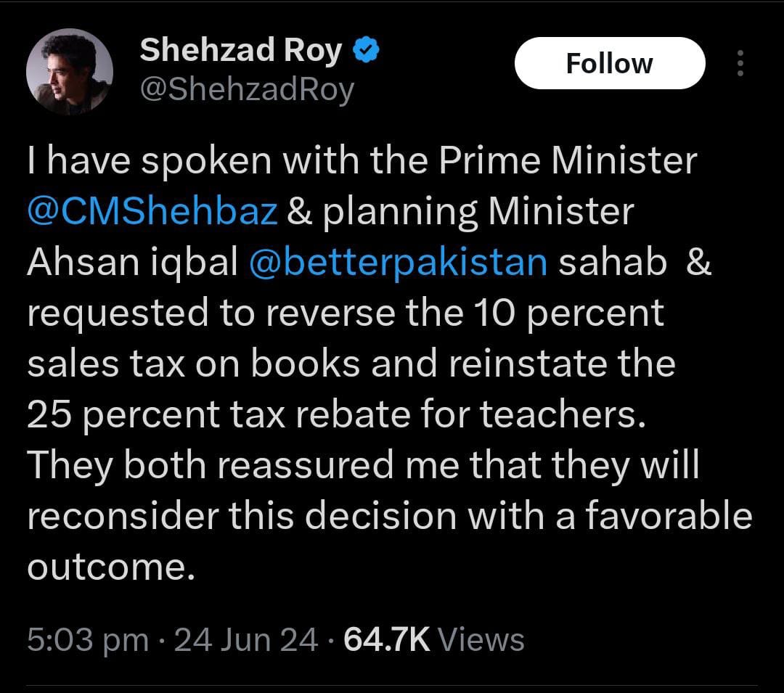Open the three-dot more options menu
This screenshot has width=784, height=693.
[740, 64]
